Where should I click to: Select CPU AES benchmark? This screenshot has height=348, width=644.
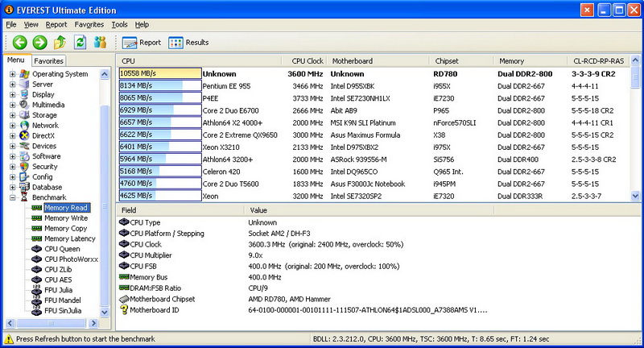58,280
